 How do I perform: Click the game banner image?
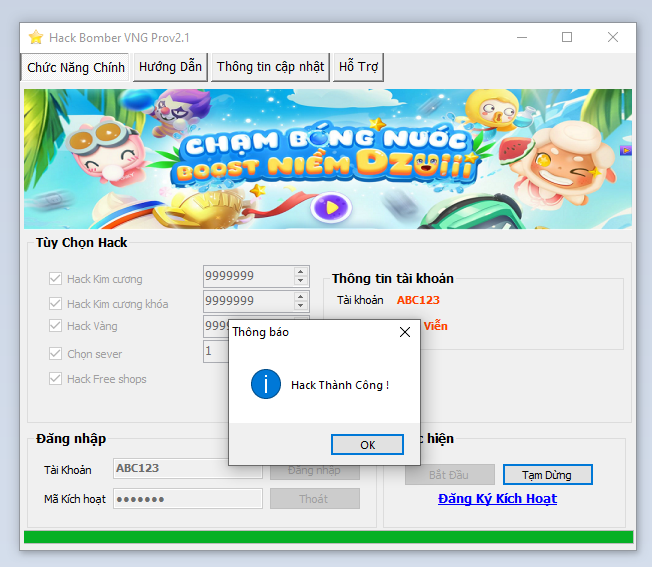(328, 159)
